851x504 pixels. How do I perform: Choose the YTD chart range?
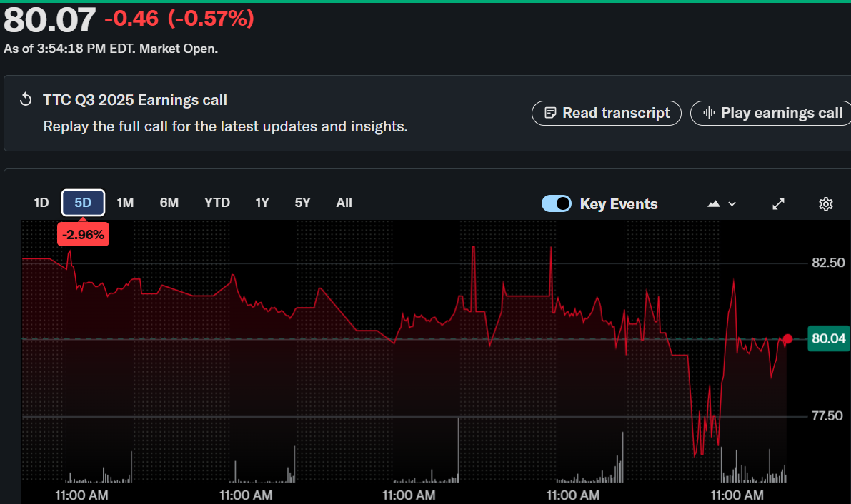[217, 203]
